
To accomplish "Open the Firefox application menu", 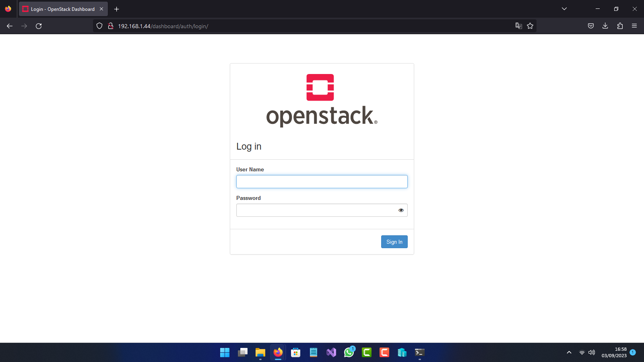I will (x=634, y=26).
